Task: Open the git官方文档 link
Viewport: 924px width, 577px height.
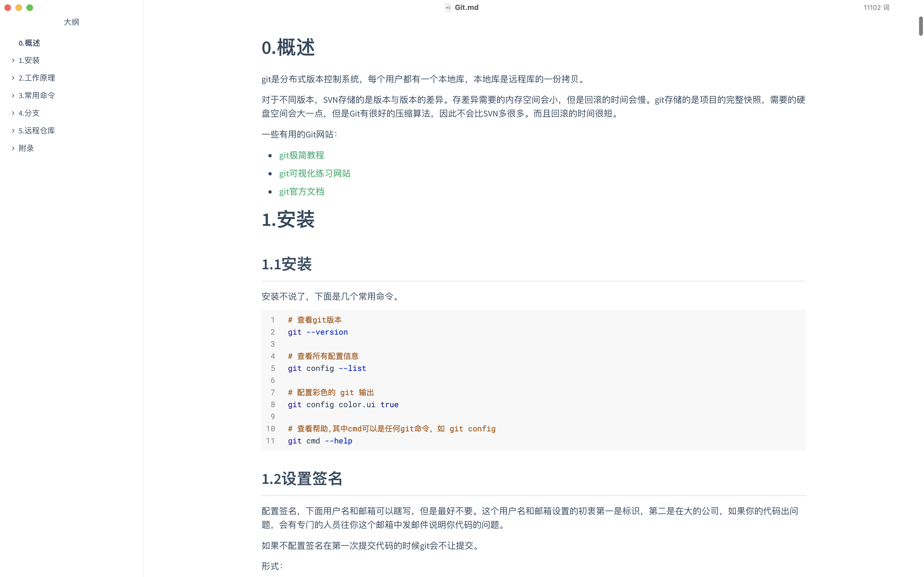Action: tap(301, 192)
